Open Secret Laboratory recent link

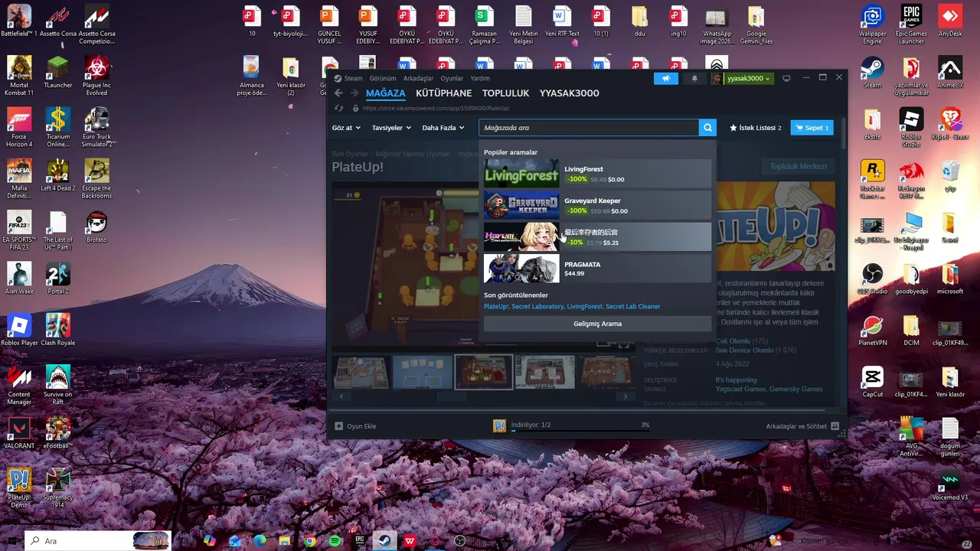tap(537, 306)
